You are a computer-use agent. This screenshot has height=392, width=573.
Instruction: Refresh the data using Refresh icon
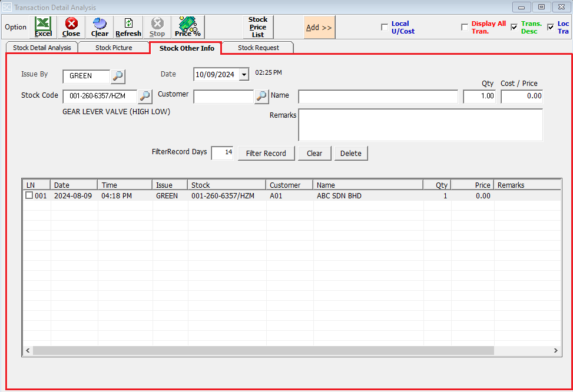pyautogui.click(x=128, y=27)
